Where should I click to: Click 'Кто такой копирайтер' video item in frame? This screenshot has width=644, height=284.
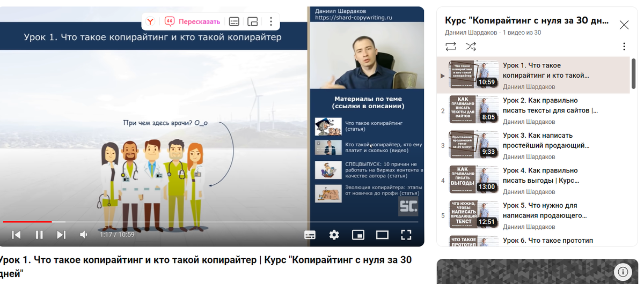pyautogui.click(x=369, y=148)
